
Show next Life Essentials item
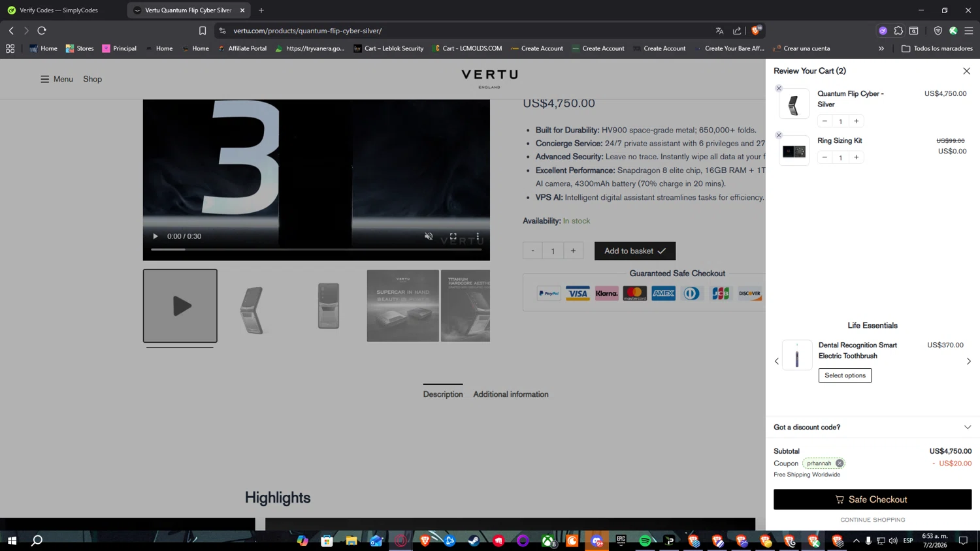[968, 361]
